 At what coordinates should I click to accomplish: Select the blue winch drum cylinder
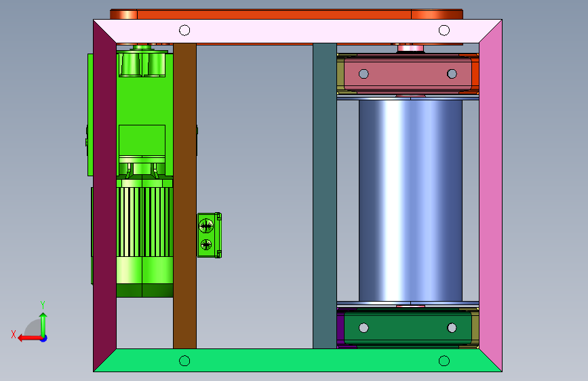click(410, 200)
